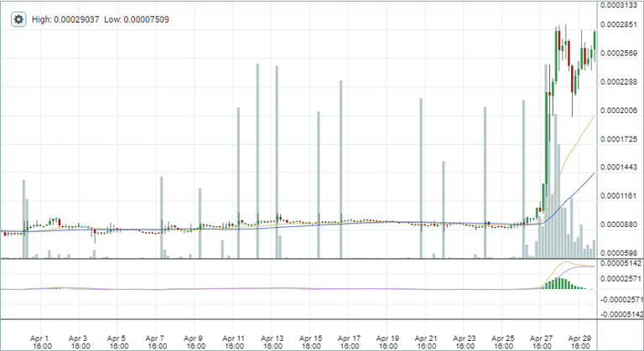This screenshot has height=351, width=644.
Task: Open chart settings gear icon
Action: pos(18,19)
